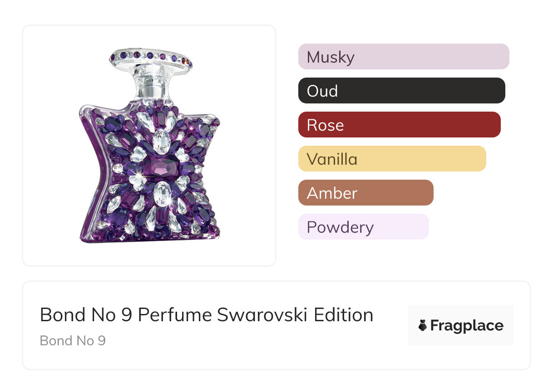
Task: Click the Powdery label text
Action: [340, 227]
